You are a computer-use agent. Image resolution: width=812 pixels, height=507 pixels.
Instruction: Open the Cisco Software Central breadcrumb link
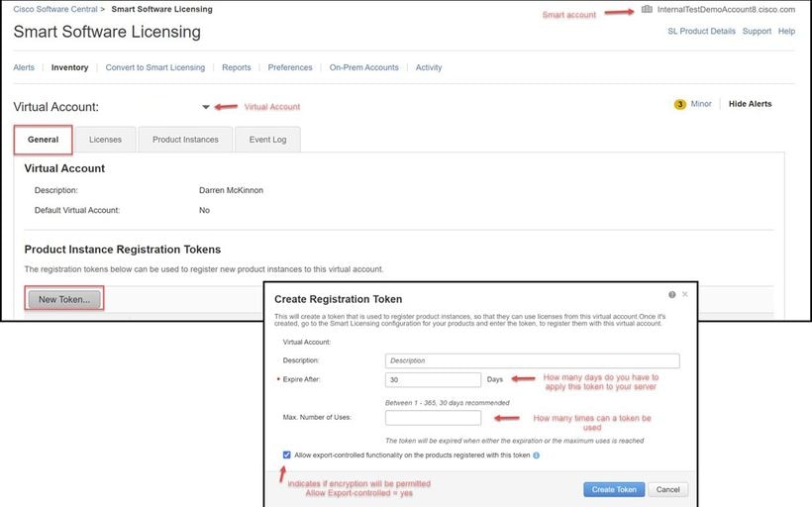click(x=55, y=9)
